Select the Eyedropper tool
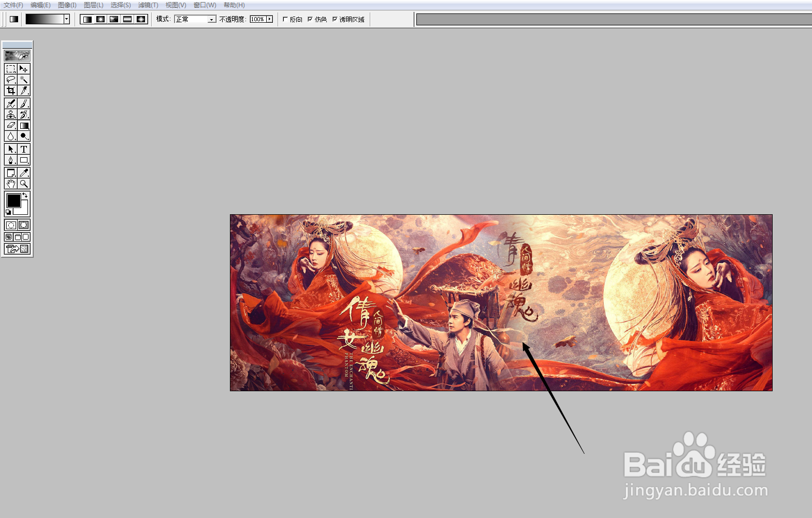The image size is (812, 518). tap(24, 173)
